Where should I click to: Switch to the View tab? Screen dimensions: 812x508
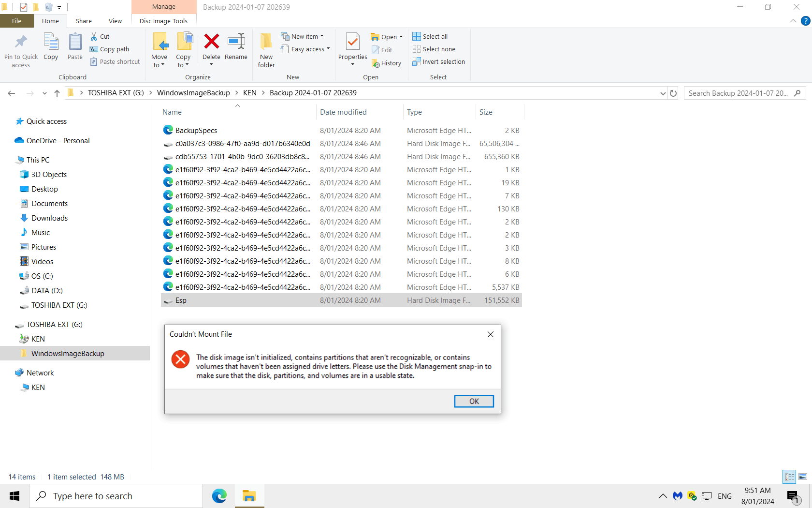(115, 21)
